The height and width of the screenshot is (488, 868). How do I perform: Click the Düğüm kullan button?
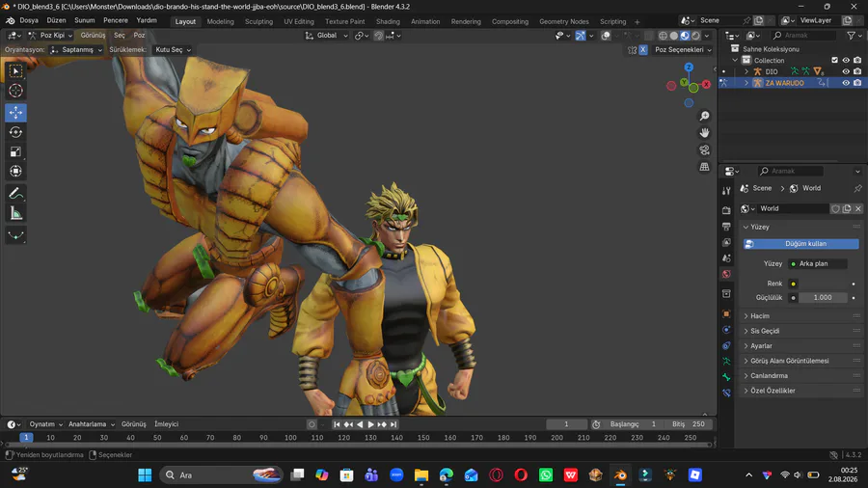coord(801,244)
